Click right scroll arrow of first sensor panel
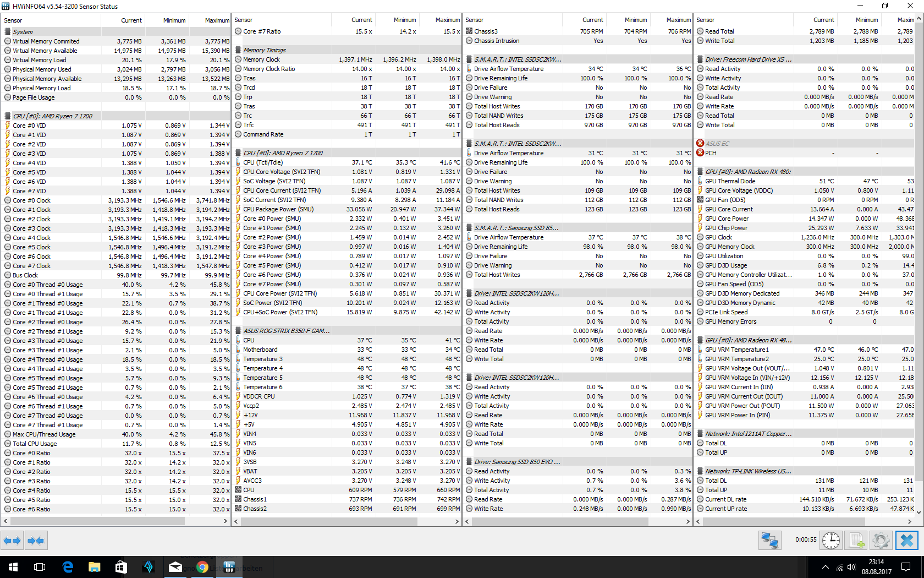The width and height of the screenshot is (924, 578). click(226, 521)
